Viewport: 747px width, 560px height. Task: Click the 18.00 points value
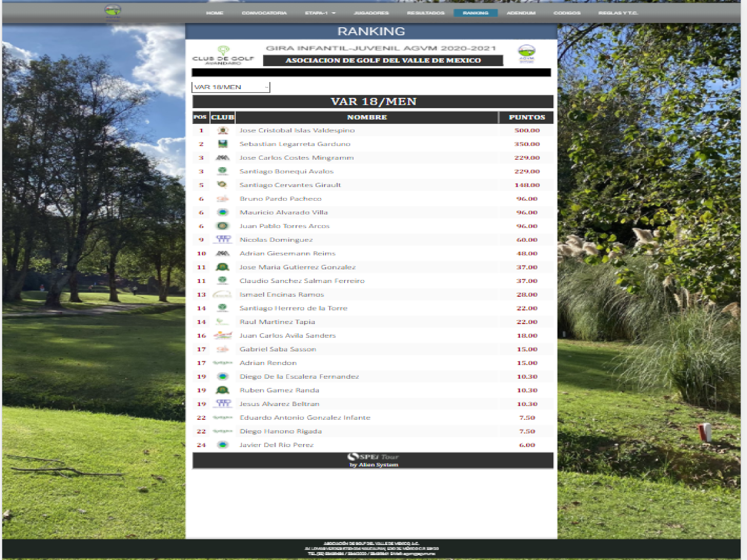[527, 336]
